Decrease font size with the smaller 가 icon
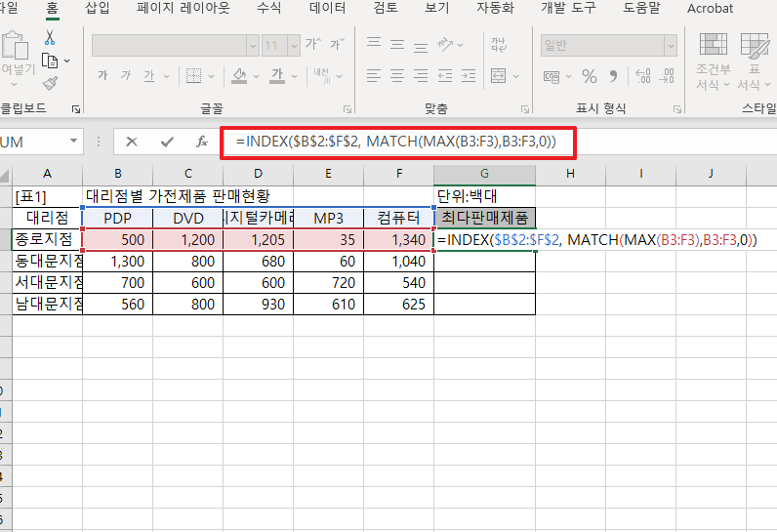The height and width of the screenshot is (532, 777). pyautogui.click(x=337, y=45)
